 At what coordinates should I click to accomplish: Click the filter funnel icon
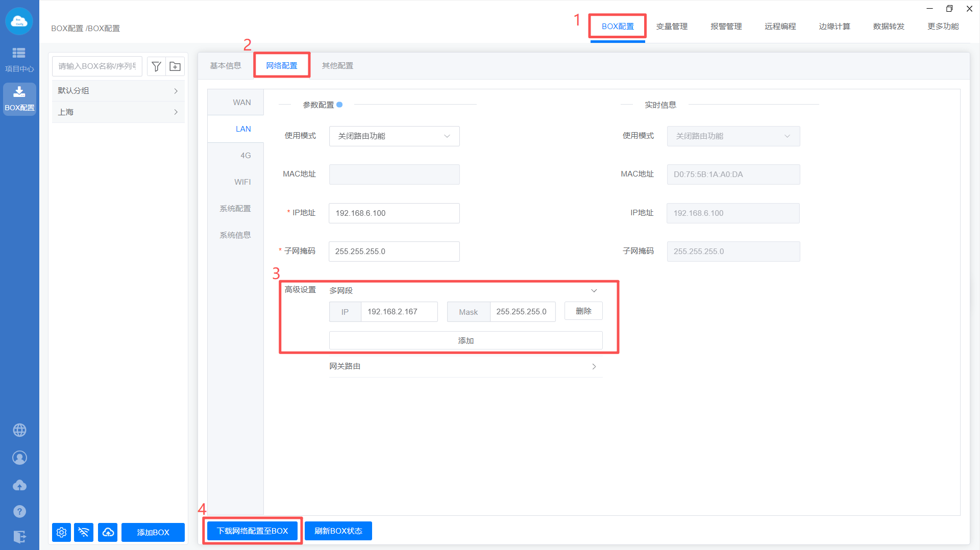156,66
